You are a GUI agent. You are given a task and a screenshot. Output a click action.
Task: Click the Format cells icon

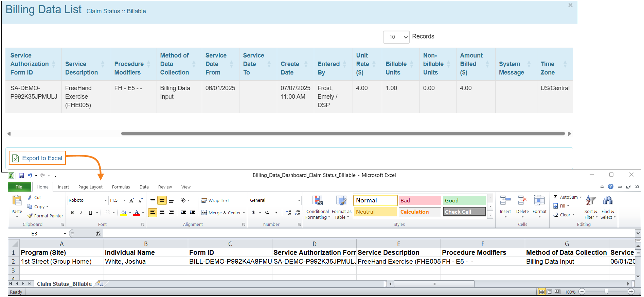(x=539, y=201)
